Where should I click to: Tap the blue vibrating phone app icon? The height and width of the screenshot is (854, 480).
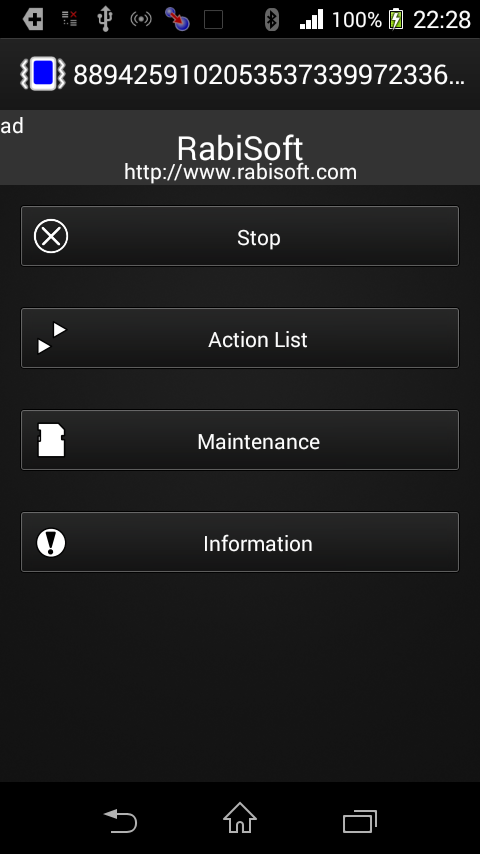click(42, 74)
